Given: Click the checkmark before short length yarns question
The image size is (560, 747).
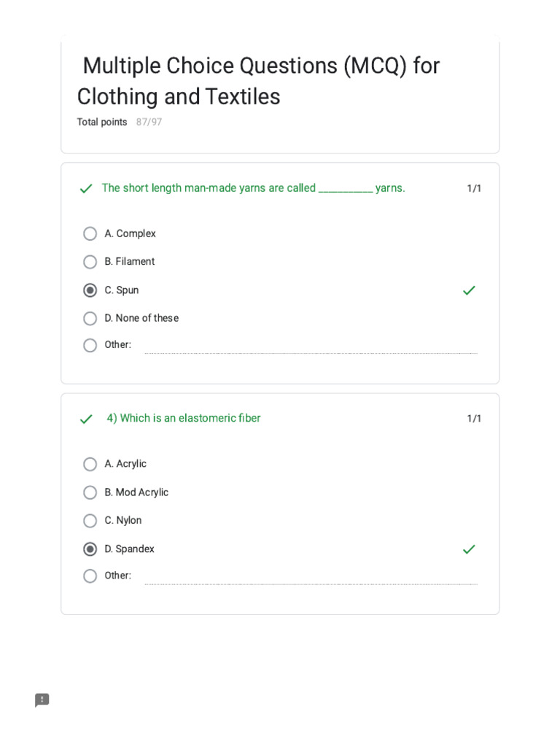Looking at the screenshot, I should (86, 189).
